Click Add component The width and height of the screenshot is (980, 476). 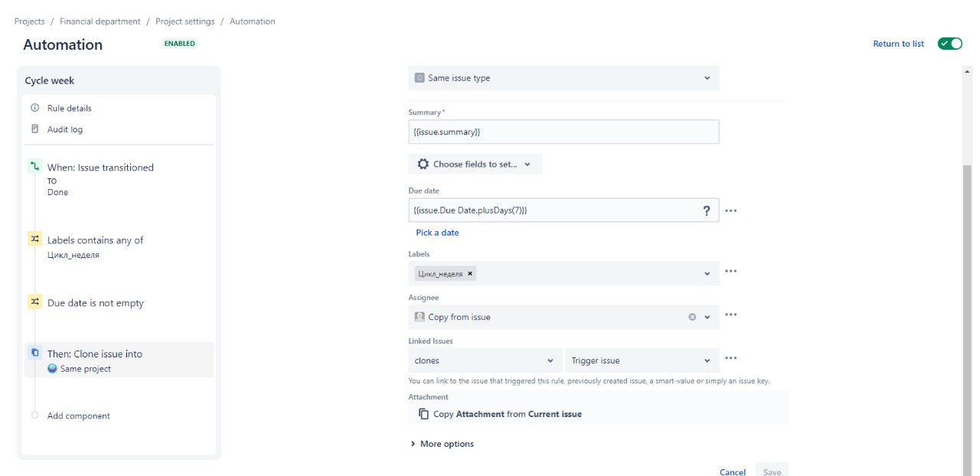click(78, 416)
